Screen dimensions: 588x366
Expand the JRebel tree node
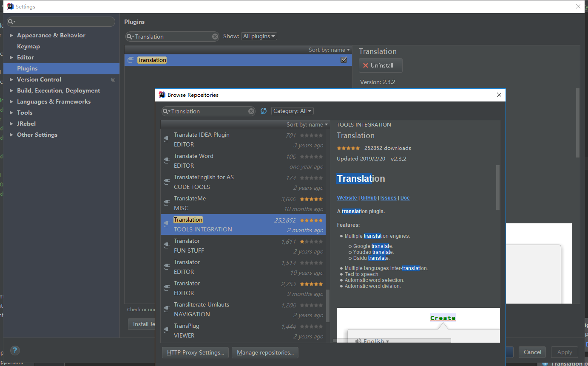click(x=11, y=124)
